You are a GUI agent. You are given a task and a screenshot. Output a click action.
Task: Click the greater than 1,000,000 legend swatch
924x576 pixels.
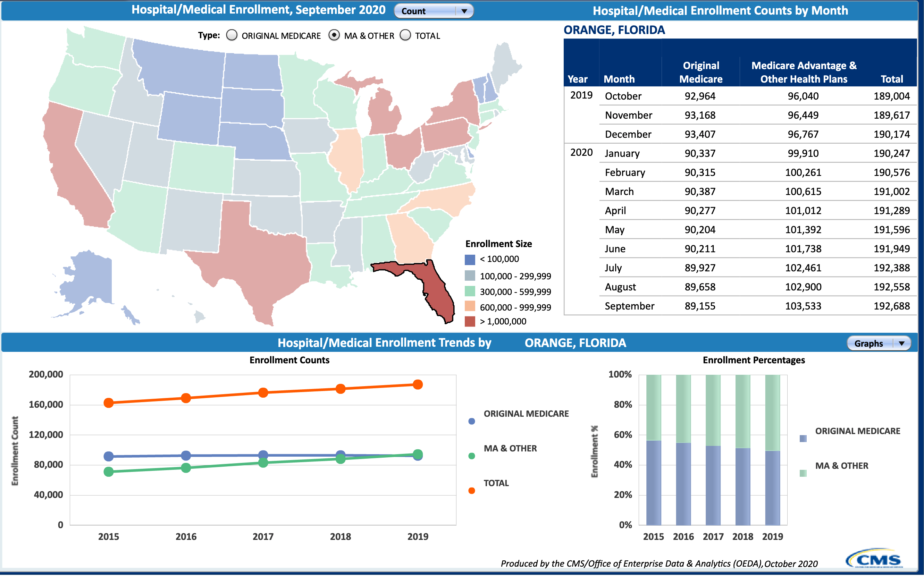pyautogui.click(x=470, y=322)
